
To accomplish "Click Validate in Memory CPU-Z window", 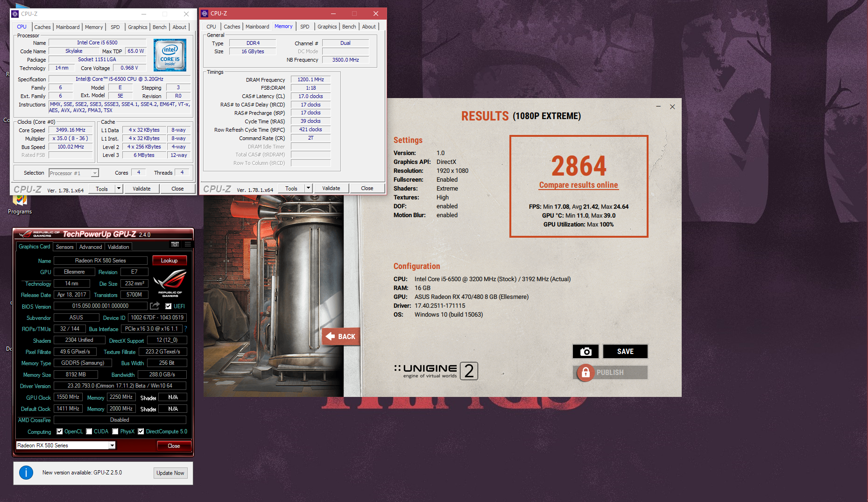I will pos(331,188).
